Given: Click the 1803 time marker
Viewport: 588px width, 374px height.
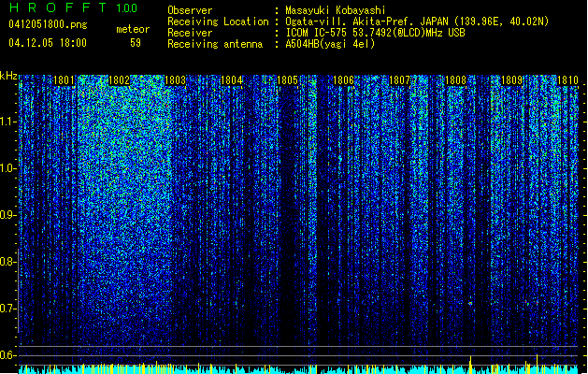Looking at the screenshot, I should coord(175,80).
